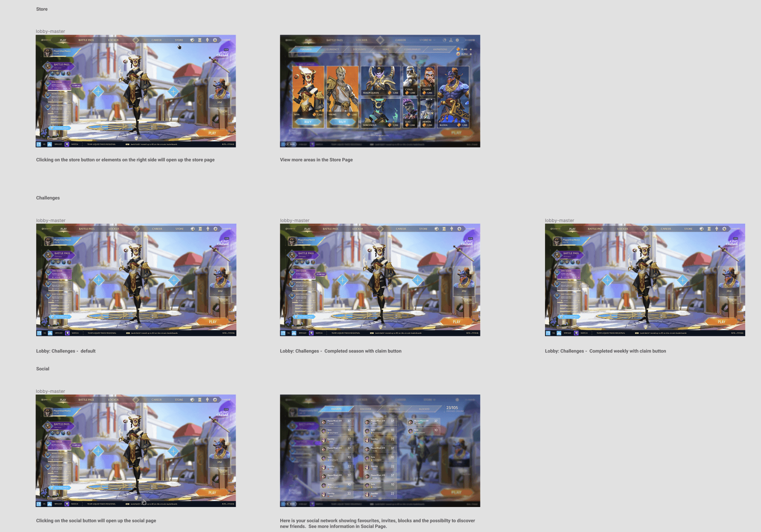This screenshot has height=532, width=761.
Task: Select Sorcerous store card
Action: [x=380, y=112]
